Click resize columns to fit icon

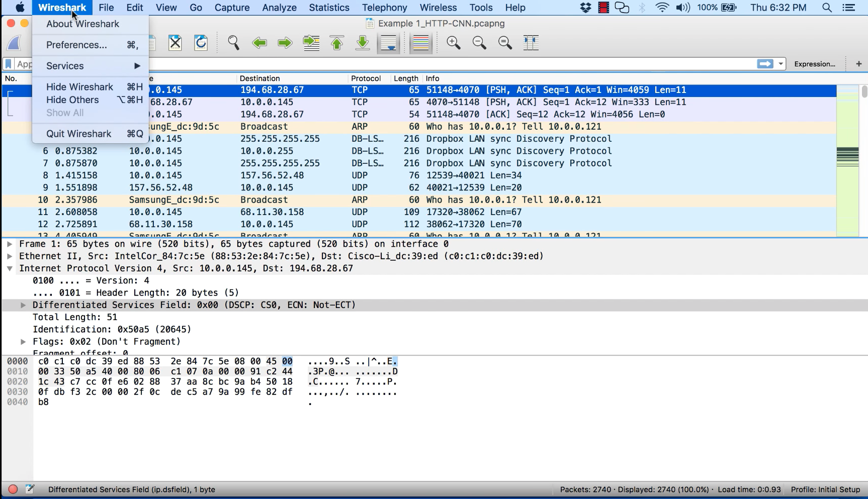[531, 43]
